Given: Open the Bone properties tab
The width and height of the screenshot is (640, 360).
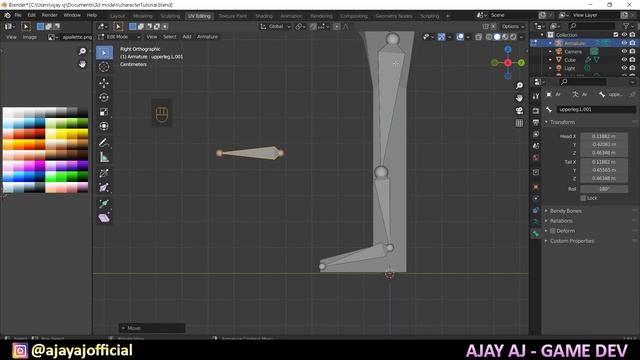Looking at the screenshot, I should [x=536, y=233].
